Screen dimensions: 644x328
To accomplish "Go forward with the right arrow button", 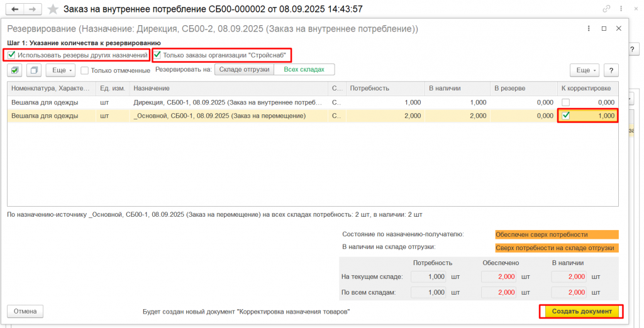I will point(33,9).
